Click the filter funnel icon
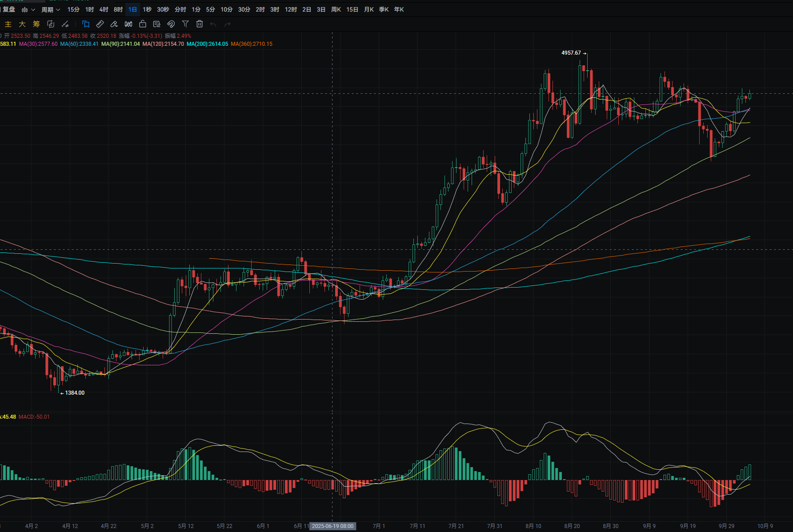The width and height of the screenshot is (793, 532). (185, 24)
